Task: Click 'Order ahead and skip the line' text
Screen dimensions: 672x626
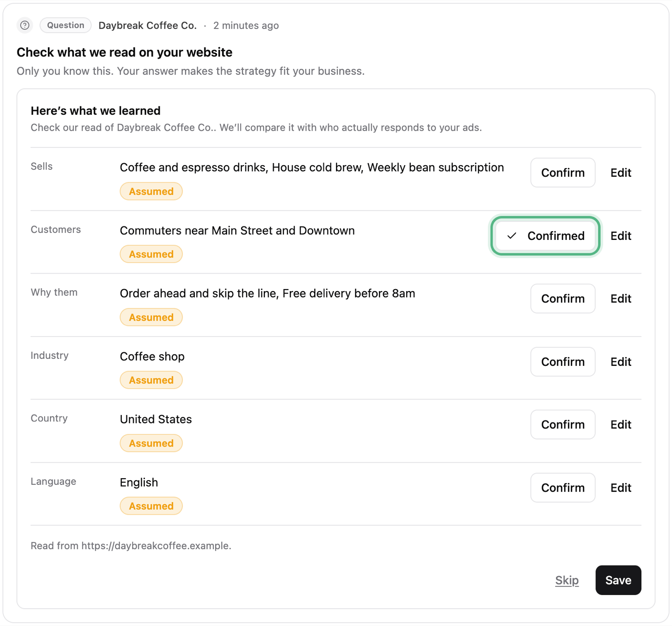Action: click(x=199, y=294)
